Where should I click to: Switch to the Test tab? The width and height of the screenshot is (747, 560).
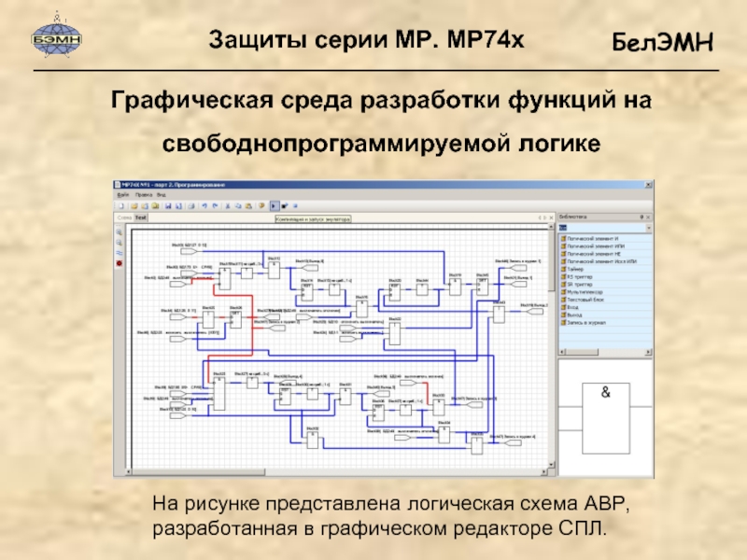coord(141,217)
